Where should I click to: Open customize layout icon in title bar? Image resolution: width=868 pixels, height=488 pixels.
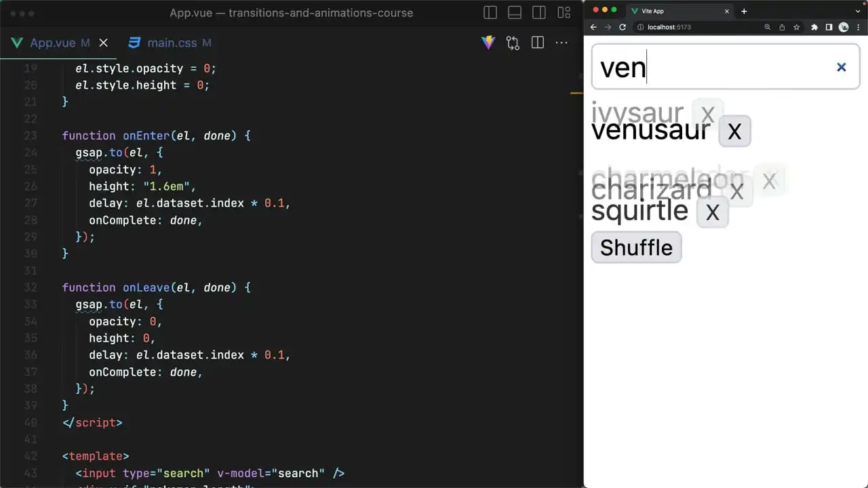click(564, 13)
